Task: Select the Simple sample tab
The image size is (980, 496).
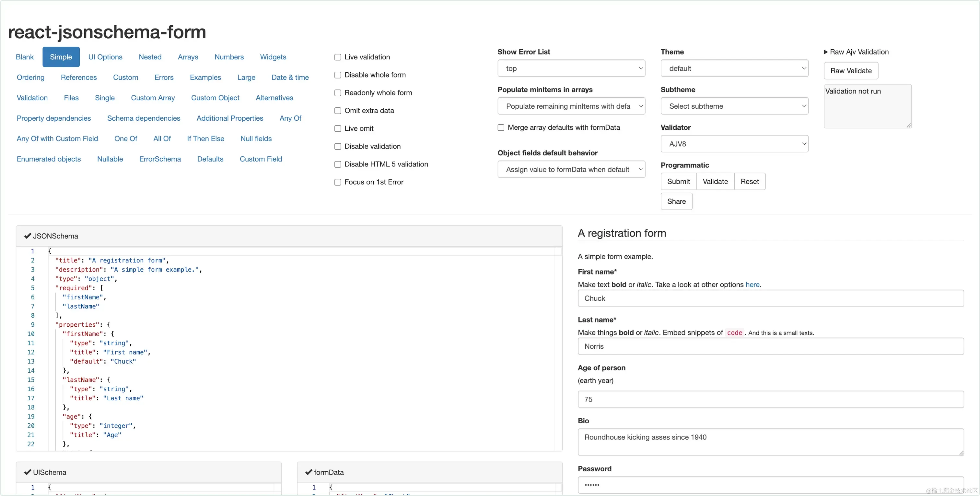Action: [61, 57]
